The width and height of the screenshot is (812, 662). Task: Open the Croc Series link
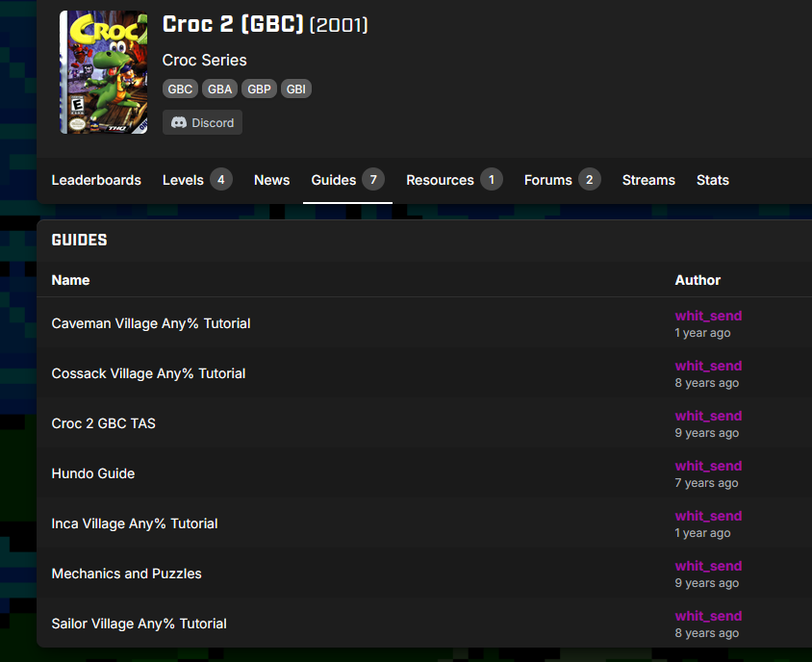coord(205,60)
